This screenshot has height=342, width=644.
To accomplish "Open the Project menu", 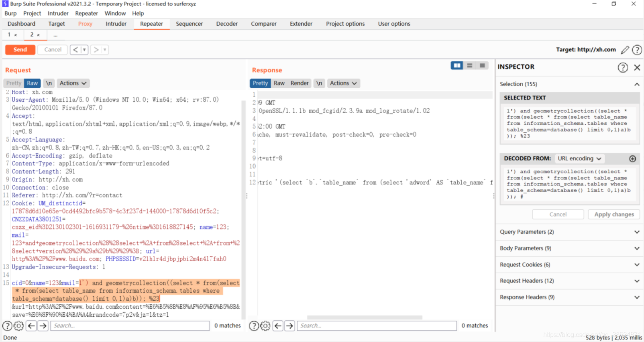I will pos(32,13).
